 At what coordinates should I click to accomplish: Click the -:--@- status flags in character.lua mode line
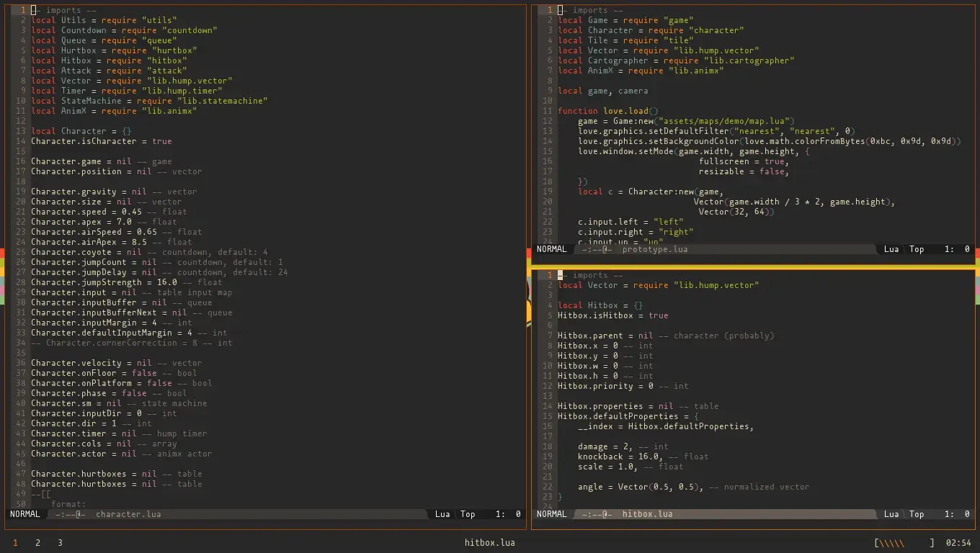click(71, 514)
